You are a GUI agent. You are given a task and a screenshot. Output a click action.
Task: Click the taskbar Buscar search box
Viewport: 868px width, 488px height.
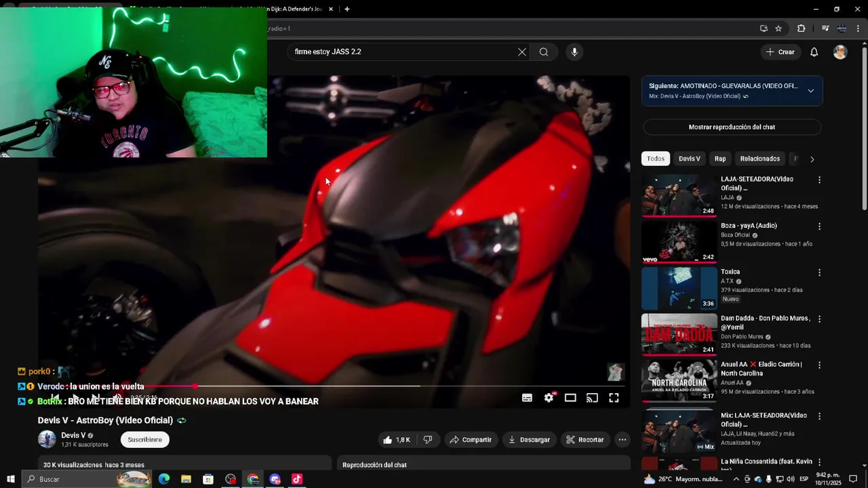pos(88,479)
